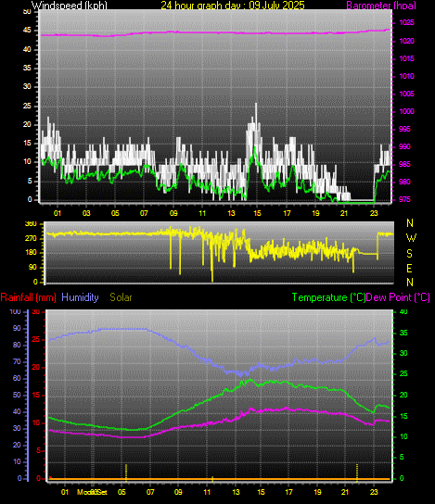
Task: Click barometer axis value 1000
Action: 406,111
